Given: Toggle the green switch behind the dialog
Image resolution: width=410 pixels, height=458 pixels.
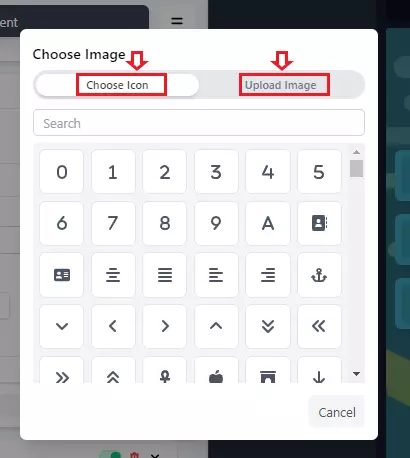Looking at the screenshot, I should [110, 455].
